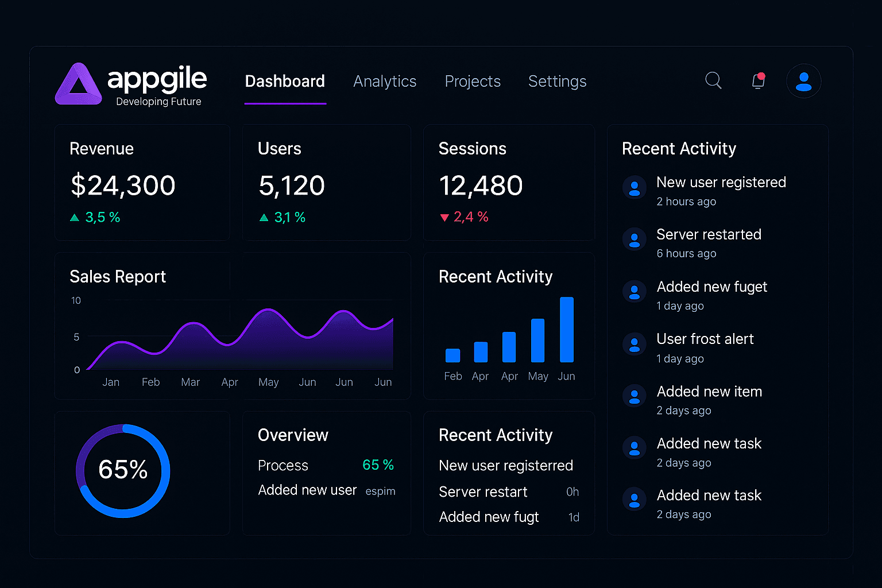The height and width of the screenshot is (588, 882).
Task: Select the Settings menu item
Action: (557, 82)
